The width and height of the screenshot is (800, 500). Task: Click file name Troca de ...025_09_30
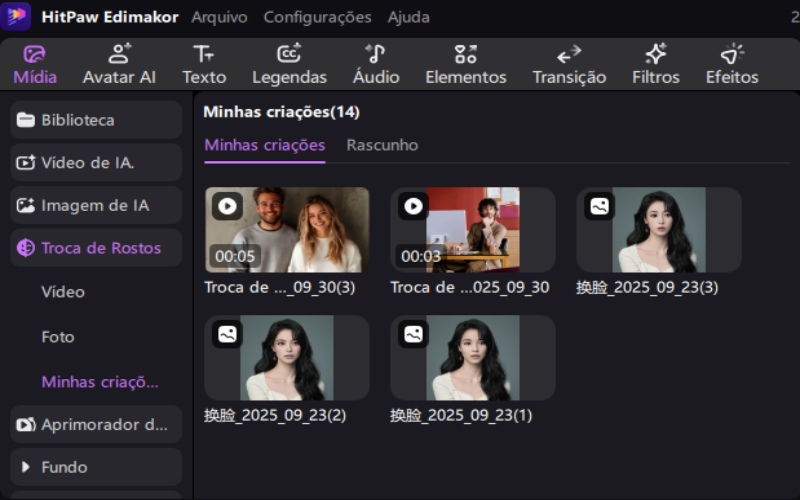[x=470, y=287]
